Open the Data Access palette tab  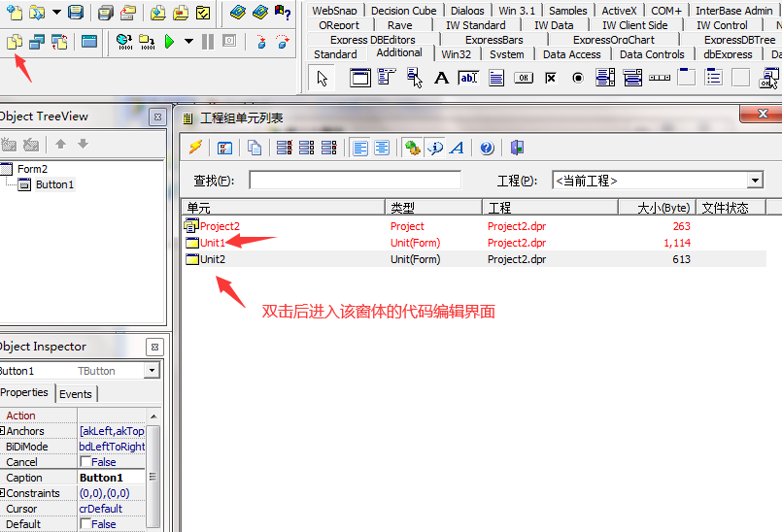coord(571,53)
